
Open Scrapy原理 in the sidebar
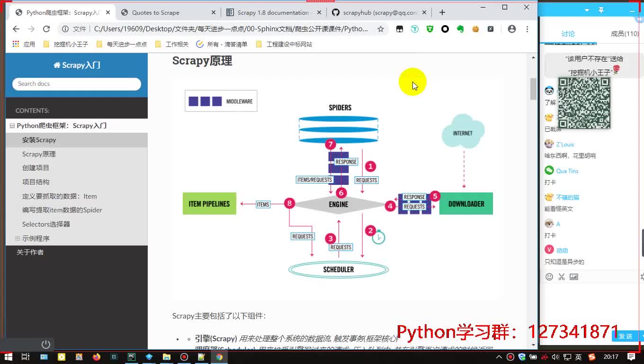(77, 154)
